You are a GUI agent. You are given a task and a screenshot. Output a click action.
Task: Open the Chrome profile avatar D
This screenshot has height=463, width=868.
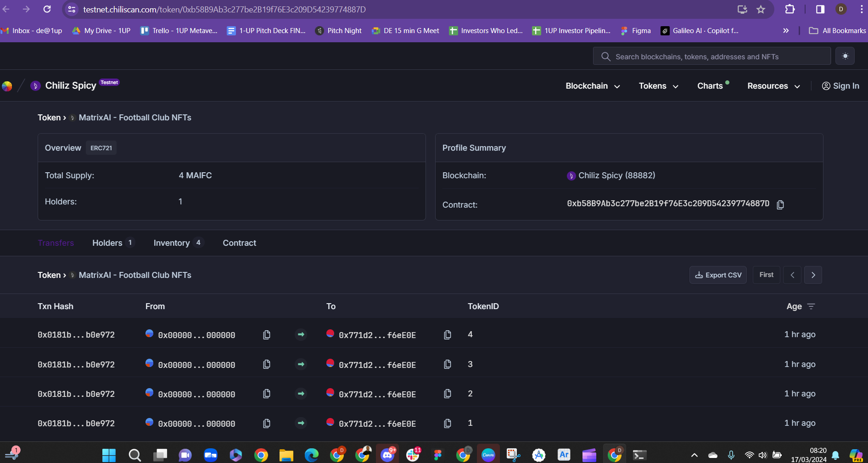coord(841,9)
